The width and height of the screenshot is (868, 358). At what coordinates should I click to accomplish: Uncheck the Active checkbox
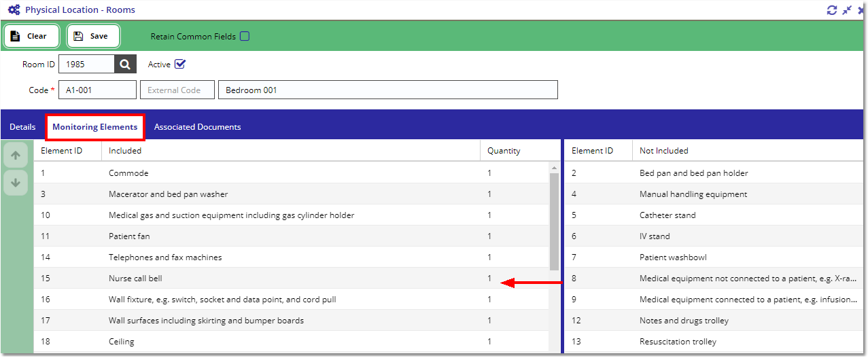180,65
